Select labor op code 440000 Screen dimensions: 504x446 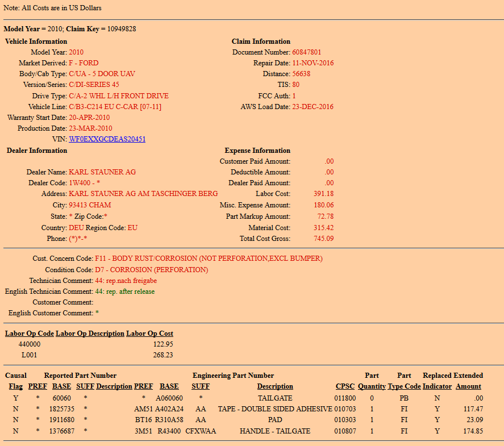point(30,344)
